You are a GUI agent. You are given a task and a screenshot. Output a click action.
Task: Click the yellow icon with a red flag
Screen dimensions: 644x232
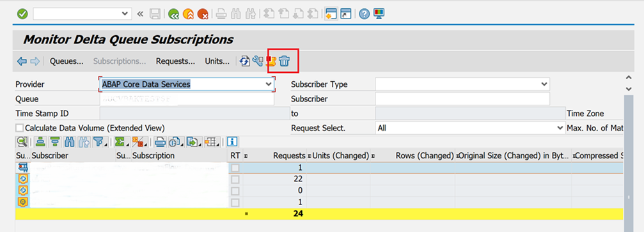click(271, 61)
